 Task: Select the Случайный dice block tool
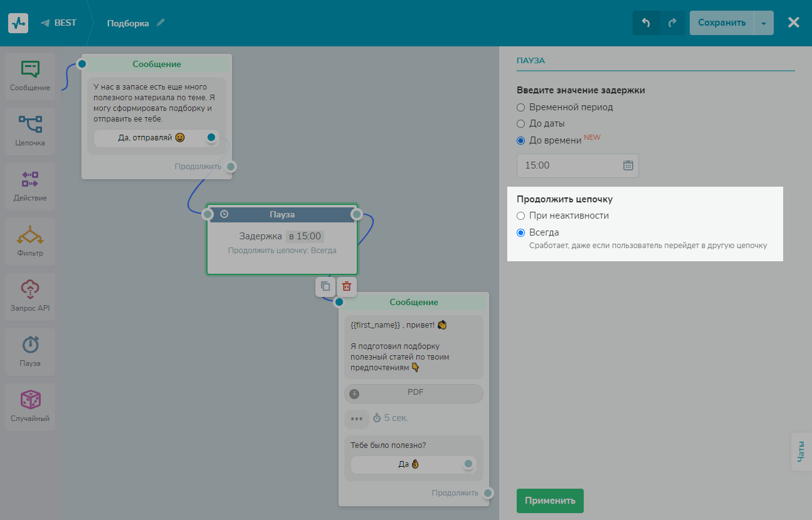[x=30, y=406]
